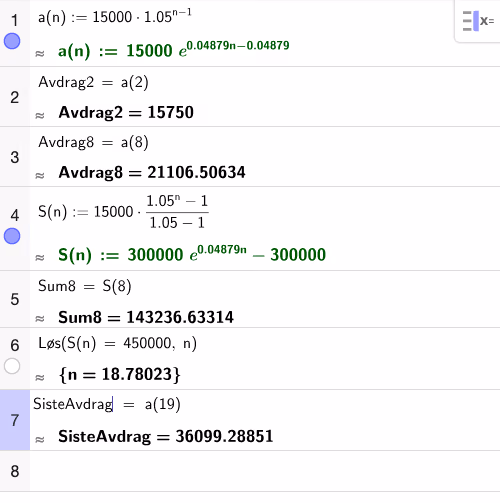Select output {n = 18.78023}
This screenshot has width=500, height=503.
pos(119,374)
